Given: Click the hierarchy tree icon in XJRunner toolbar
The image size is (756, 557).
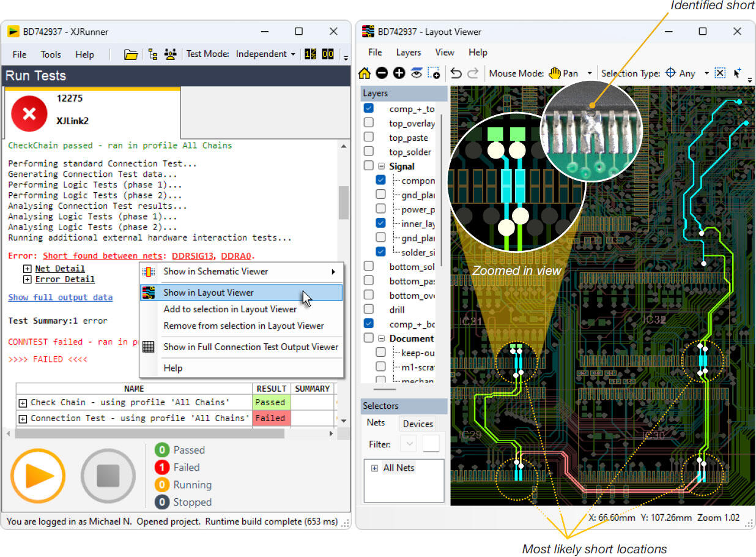Looking at the screenshot, I should [x=153, y=54].
